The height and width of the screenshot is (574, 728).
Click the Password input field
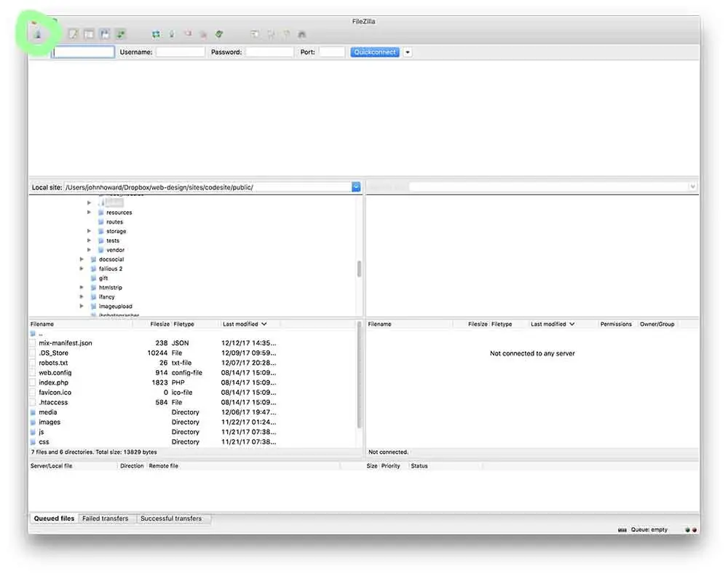269,52
